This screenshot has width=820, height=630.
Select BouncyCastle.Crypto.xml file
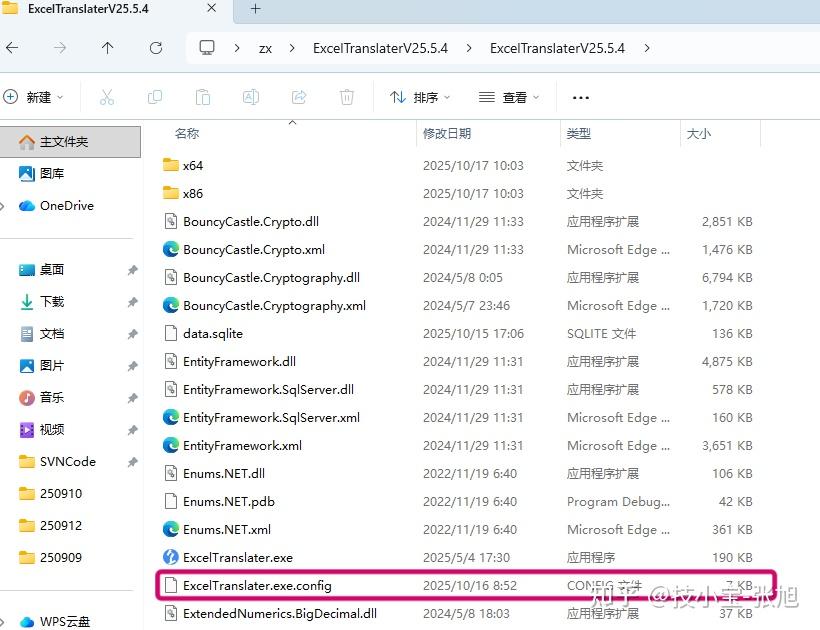(254, 250)
